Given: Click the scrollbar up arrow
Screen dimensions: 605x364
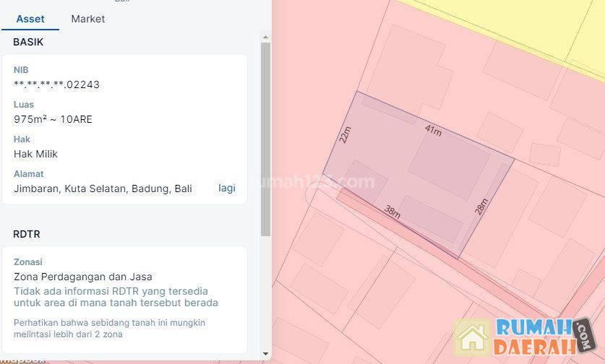Looking at the screenshot, I should (265, 38).
